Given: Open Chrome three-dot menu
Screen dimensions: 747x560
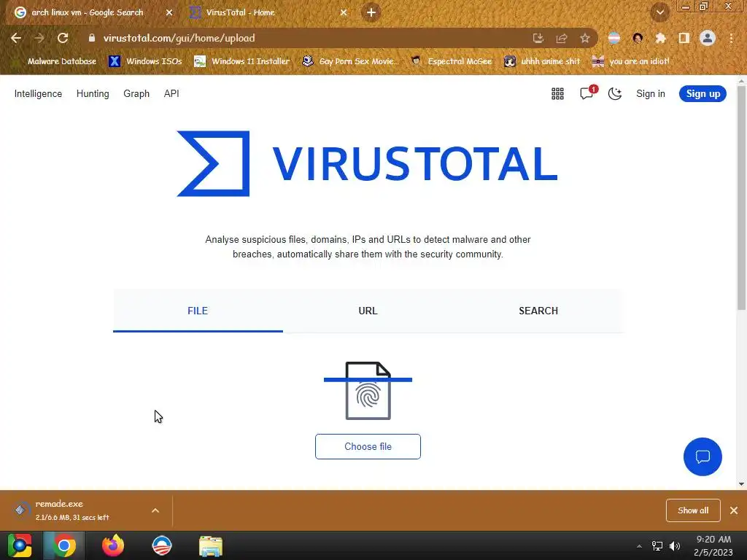Looking at the screenshot, I should [x=731, y=38].
